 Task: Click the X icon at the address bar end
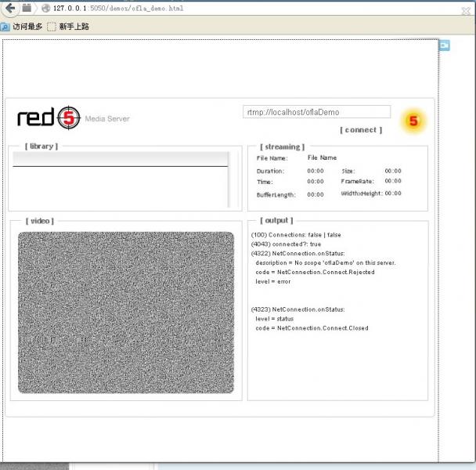click(x=466, y=11)
